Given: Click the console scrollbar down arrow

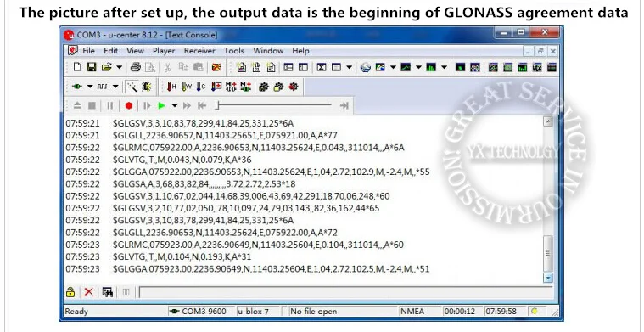Looking at the screenshot, I should click(548, 279).
